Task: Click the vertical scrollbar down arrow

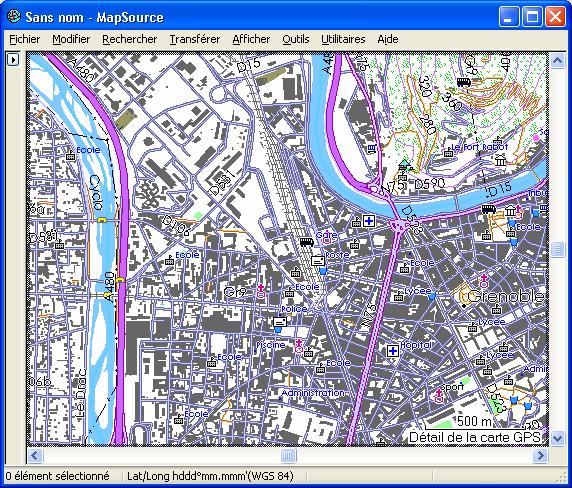Action: [557, 438]
